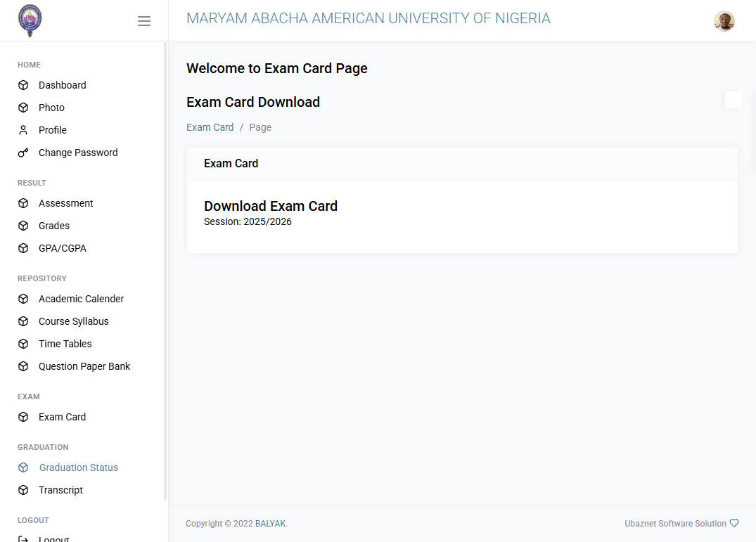Click Ubaznet Software Solution footer text
The width and height of the screenshot is (756, 542).
point(675,523)
